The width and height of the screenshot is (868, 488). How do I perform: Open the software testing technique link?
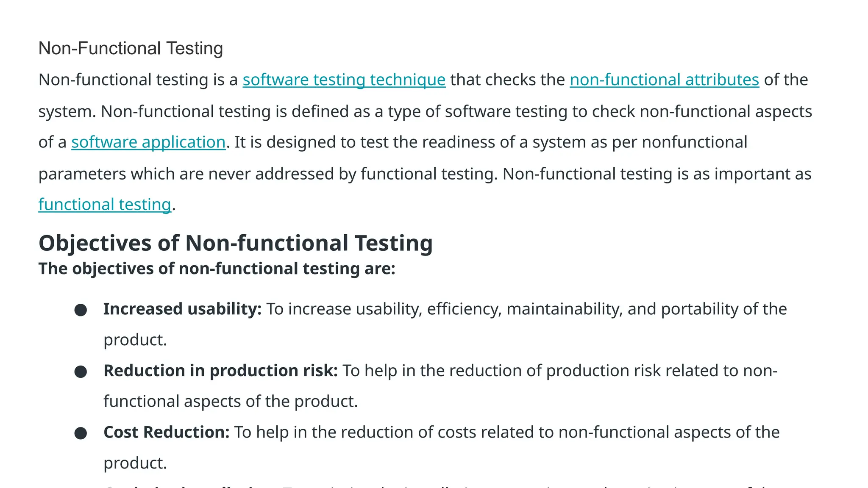pos(344,80)
